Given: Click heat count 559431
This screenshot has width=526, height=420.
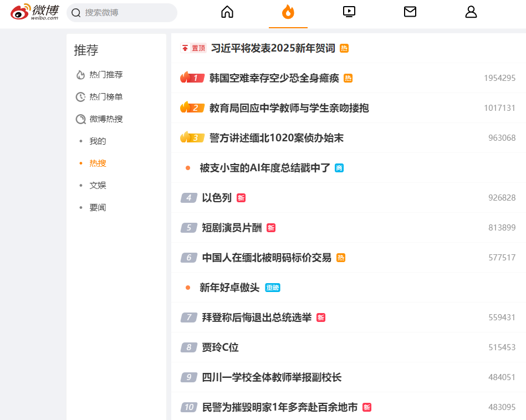Looking at the screenshot, I should point(502,317).
